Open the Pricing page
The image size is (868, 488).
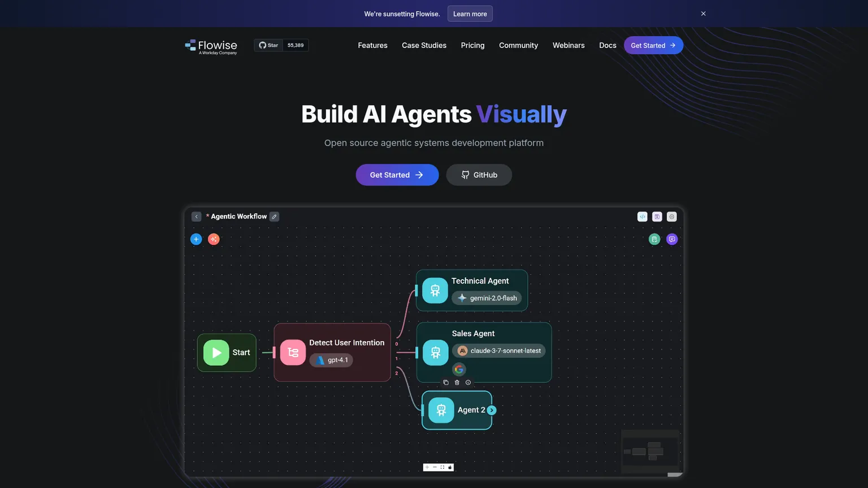click(472, 45)
